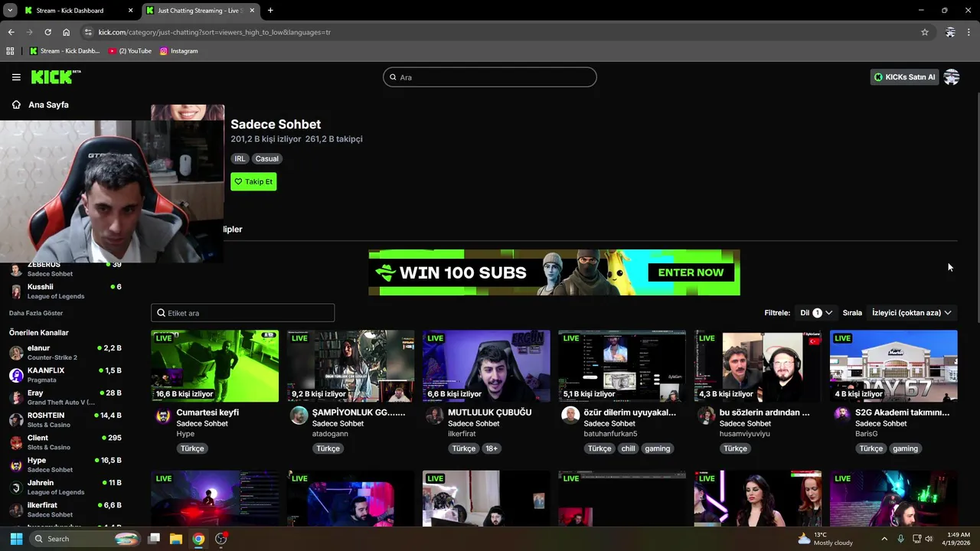Open Cumartesi keyfi stream thumbnail

pyautogui.click(x=215, y=366)
